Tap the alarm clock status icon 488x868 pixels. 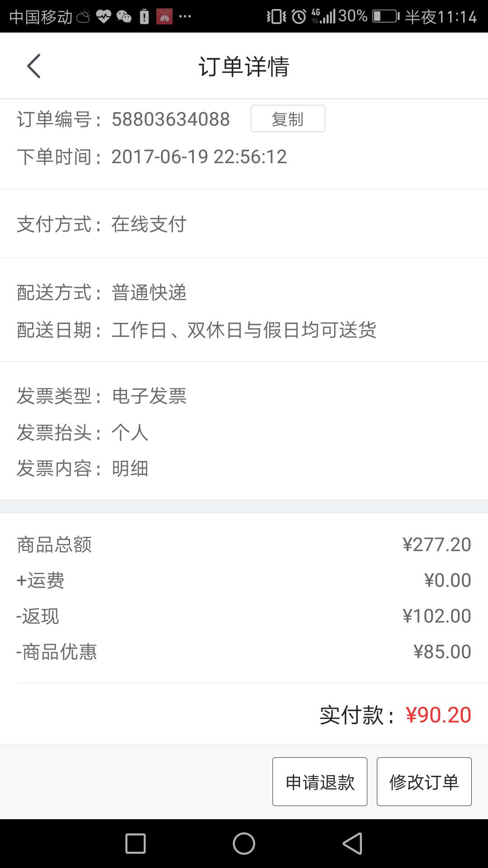tap(299, 17)
